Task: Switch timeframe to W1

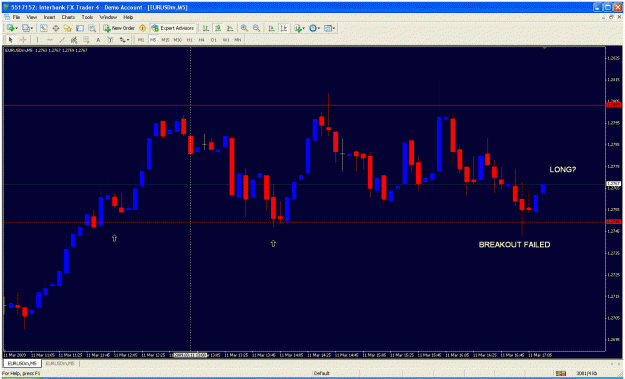Action: click(226, 39)
